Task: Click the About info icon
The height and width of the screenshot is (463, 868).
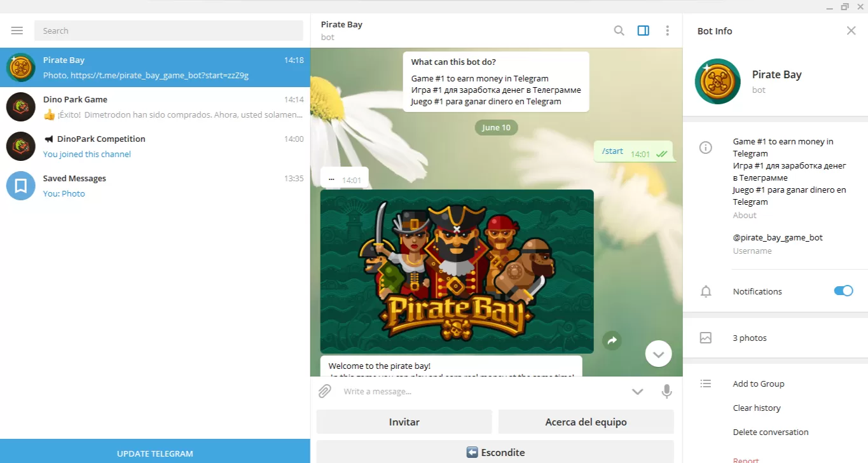Action: click(705, 148)
